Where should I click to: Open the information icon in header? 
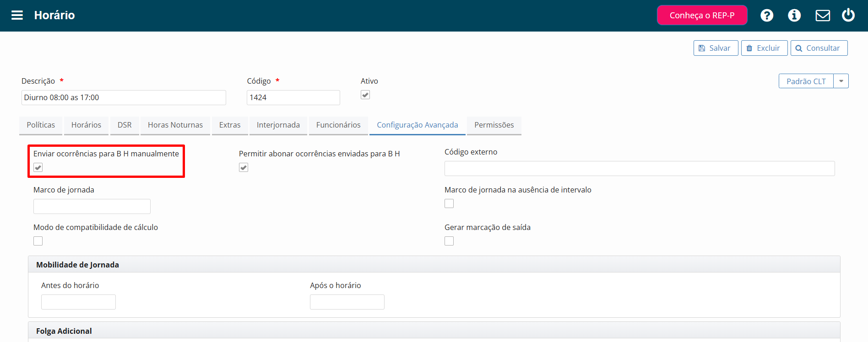[x=794, y=15]
